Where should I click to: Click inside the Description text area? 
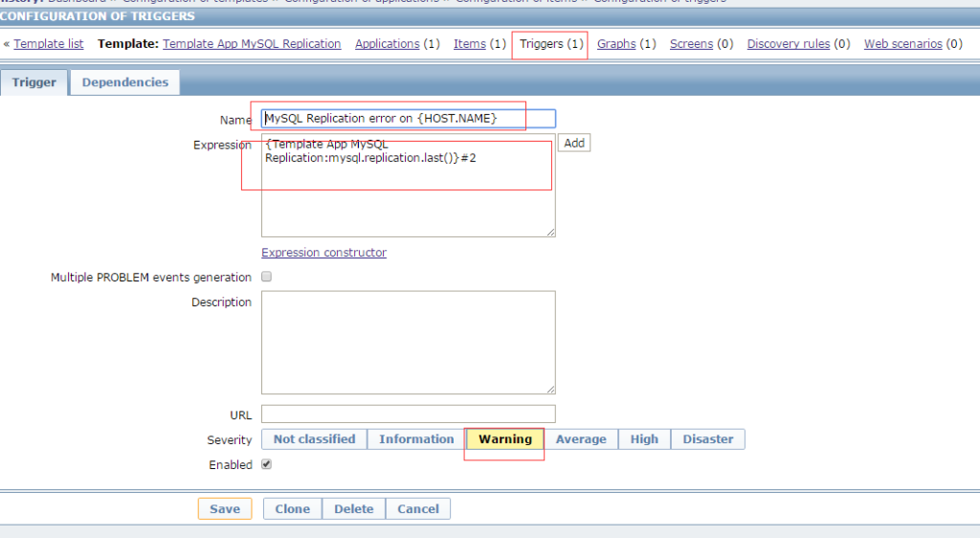[x=408, y=343]
